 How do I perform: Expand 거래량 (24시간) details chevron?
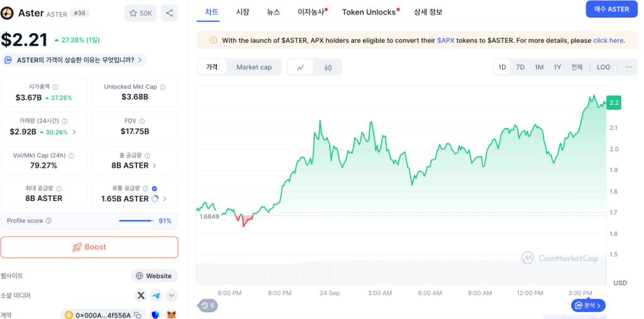[x=74, y=132]
